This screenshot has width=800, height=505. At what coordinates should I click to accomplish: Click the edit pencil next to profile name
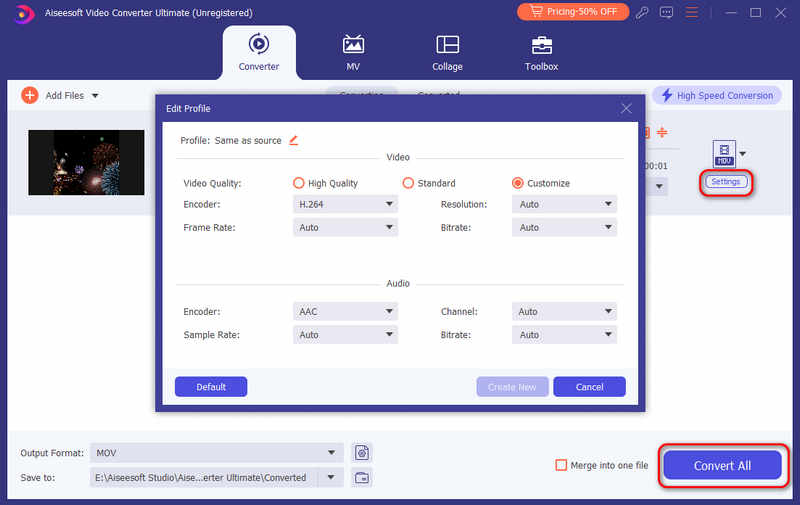(x=293, y=140)
